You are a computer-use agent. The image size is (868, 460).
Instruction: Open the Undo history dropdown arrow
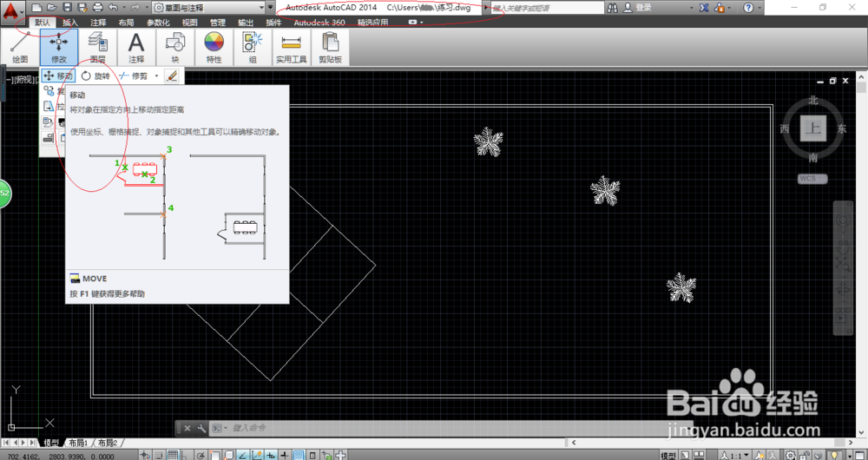[123, 8]
